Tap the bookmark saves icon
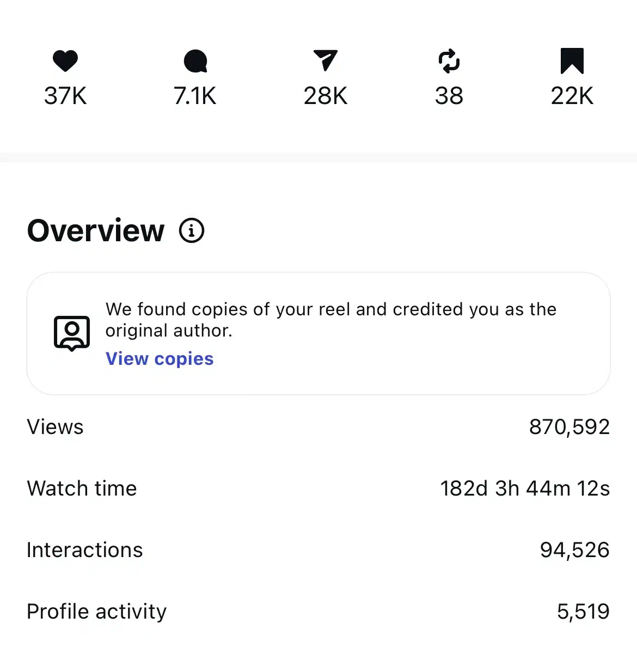The image size is (637, 672). coord(572,60)
